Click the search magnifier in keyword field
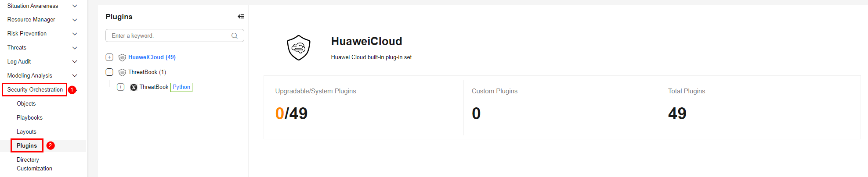This screenshot has height=177, width=868. (235, 36)
